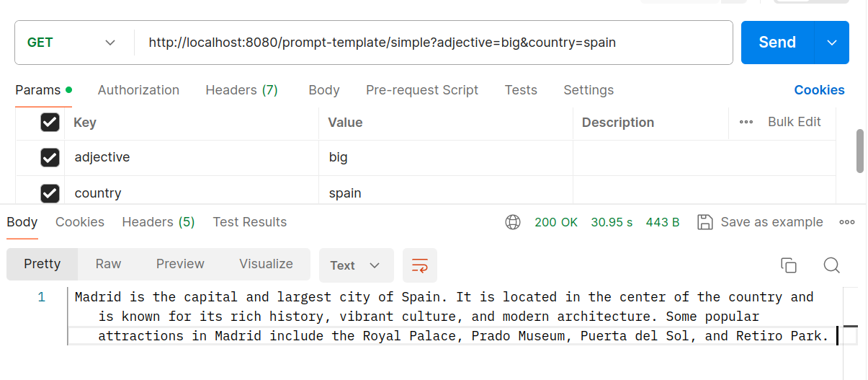Open the Settings tab

click(x=589, y=90)
